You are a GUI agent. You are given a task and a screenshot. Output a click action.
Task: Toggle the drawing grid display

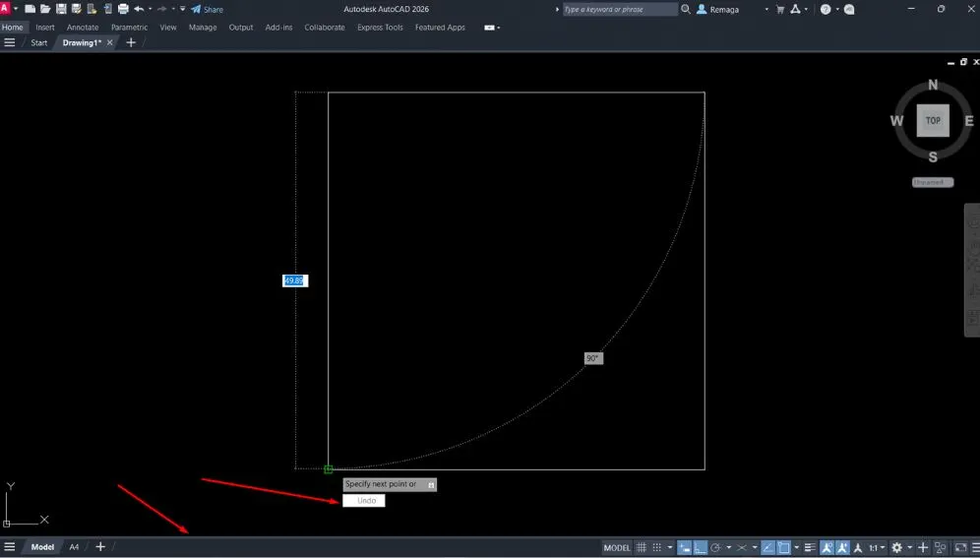tap(642, 547)
